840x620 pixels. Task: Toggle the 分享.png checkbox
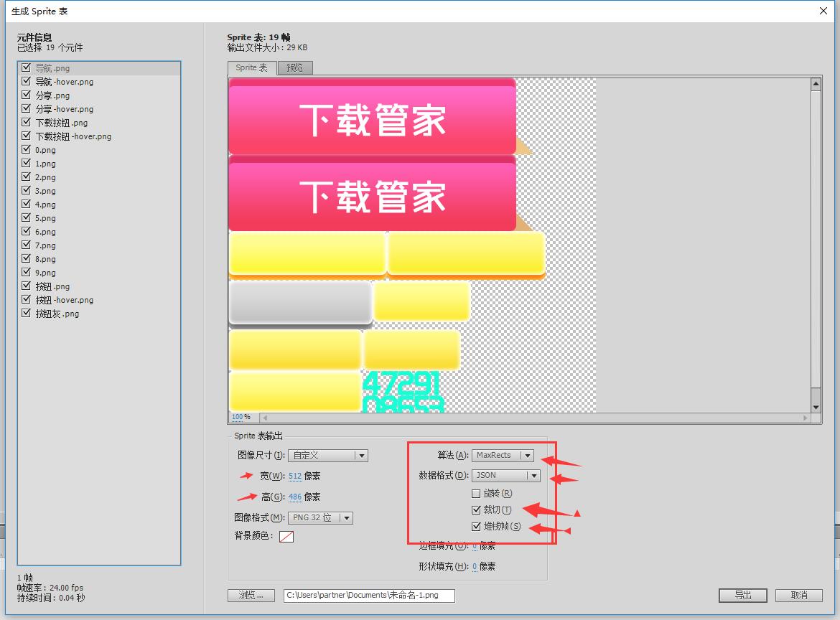26,95
